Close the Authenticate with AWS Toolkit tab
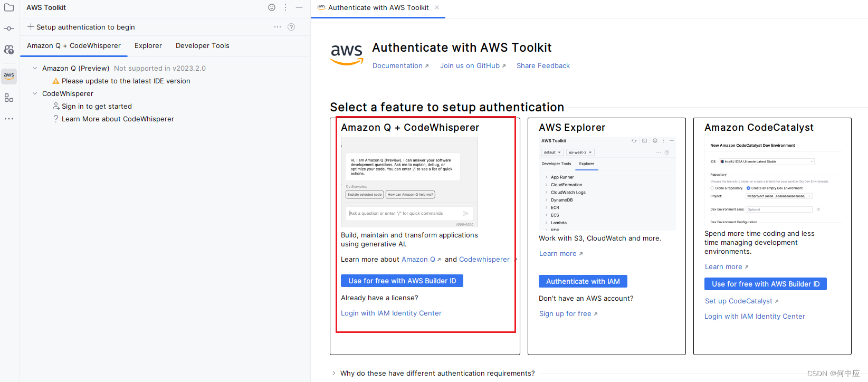The height and width of the screenshot is (382, 868). pos(437,7)
